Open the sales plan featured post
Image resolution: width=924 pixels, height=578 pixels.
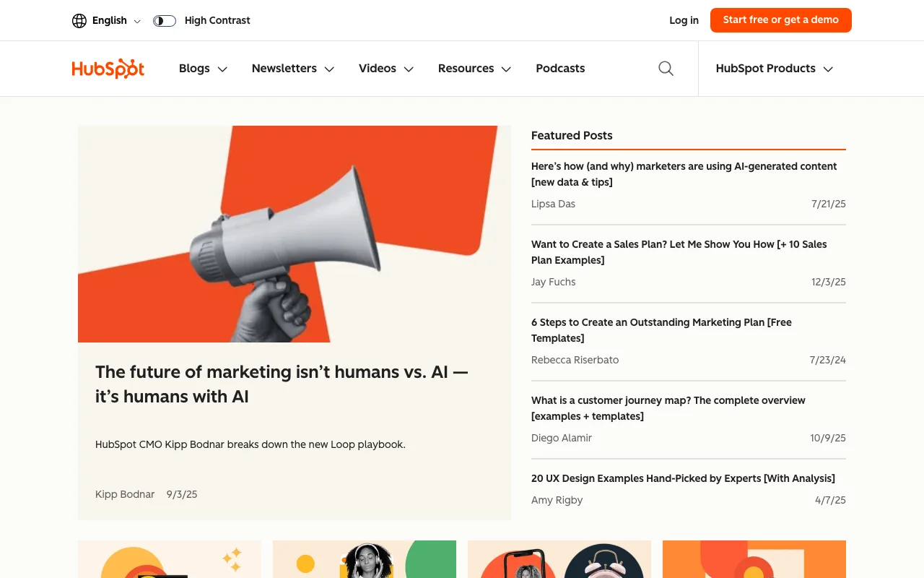[x=678, y=252]
